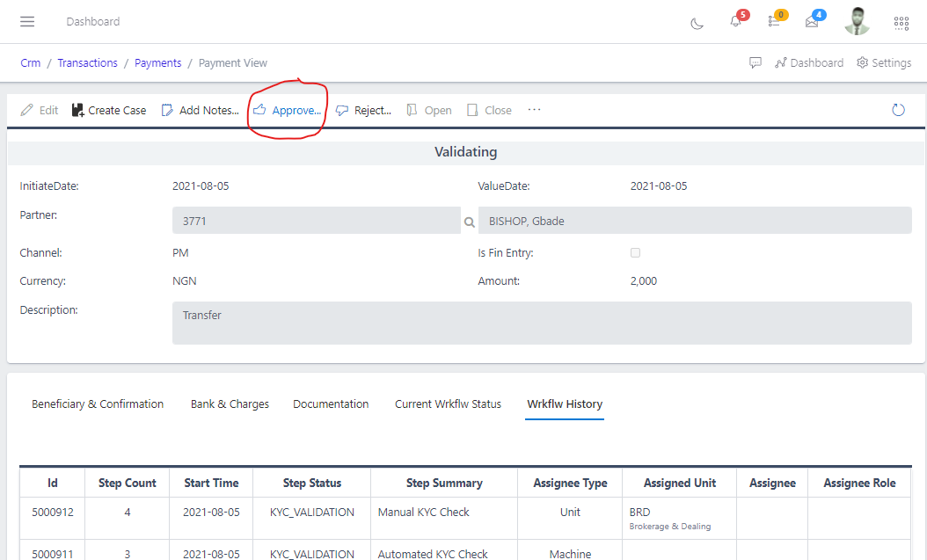Toggle dark mode with the moon icon
The width and height of the screenshot is (927, 560).
click(697, 24)
